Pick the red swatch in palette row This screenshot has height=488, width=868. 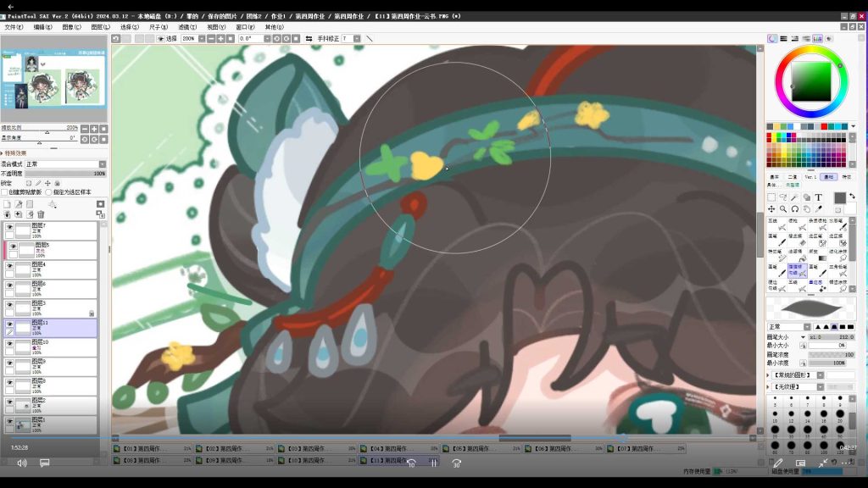tap(824, 127)
